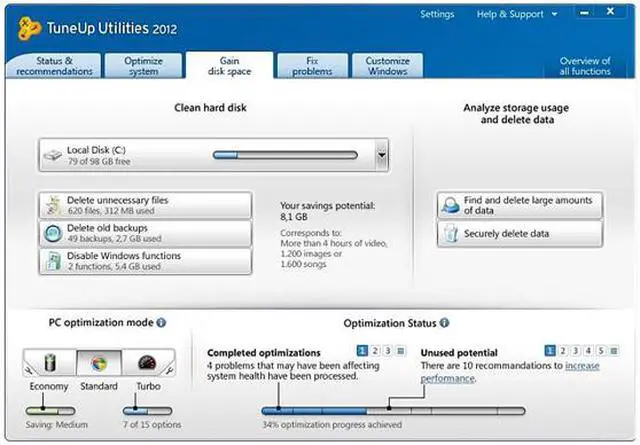The image size is (640, 445).
Task: Click the Unused potential heading
Action: (x=459, y=353)
